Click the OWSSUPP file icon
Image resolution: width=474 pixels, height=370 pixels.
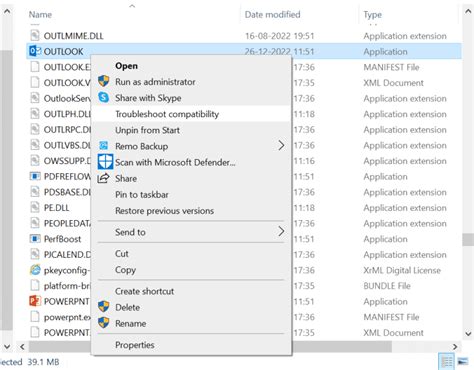click(35, 161)
